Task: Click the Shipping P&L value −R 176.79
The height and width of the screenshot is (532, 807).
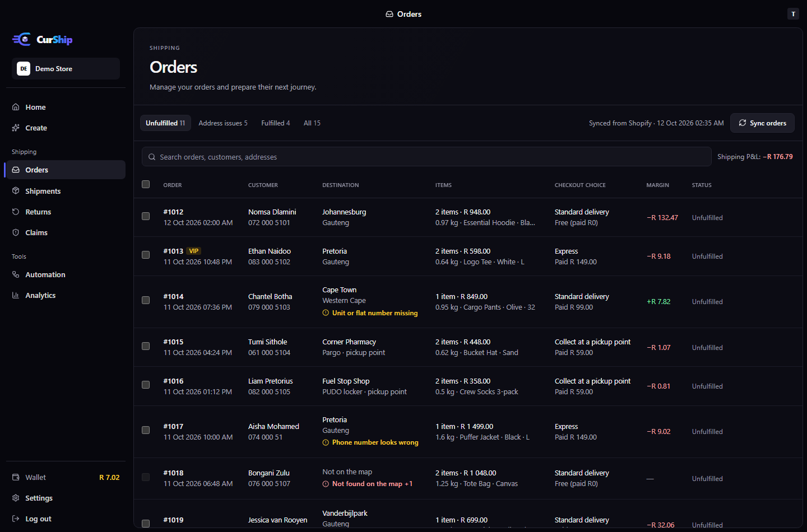Action: tap(778, 157)
